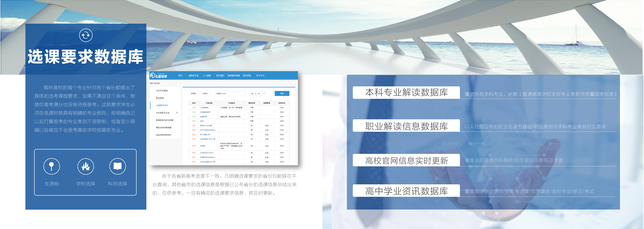Screen dimensions: 644x229
Task: Click the 生源地 location pin icon
Action: point(51,166)
